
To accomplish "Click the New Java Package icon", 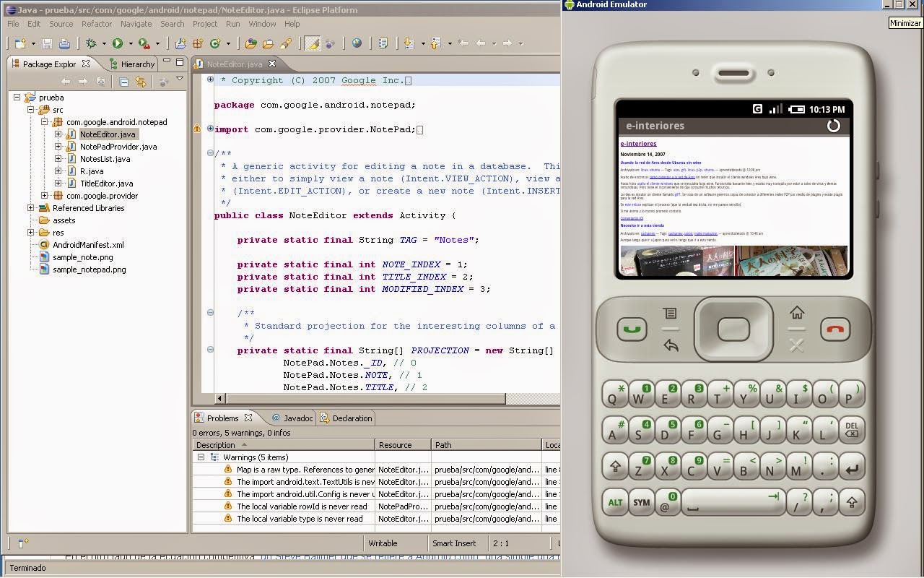I will pos(197,43).
